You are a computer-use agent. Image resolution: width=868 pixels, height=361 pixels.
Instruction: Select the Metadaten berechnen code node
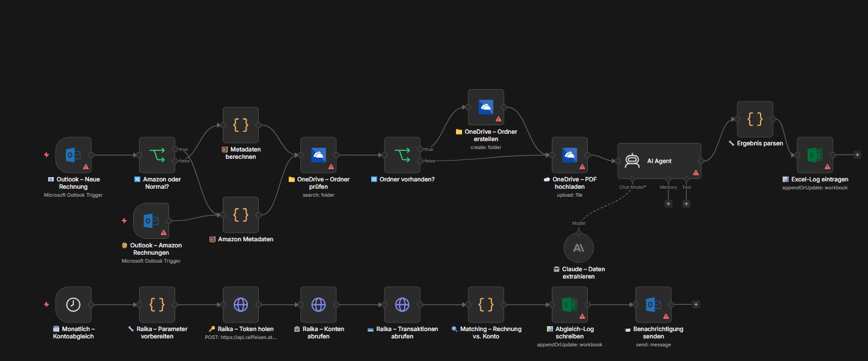pos(241,125)
